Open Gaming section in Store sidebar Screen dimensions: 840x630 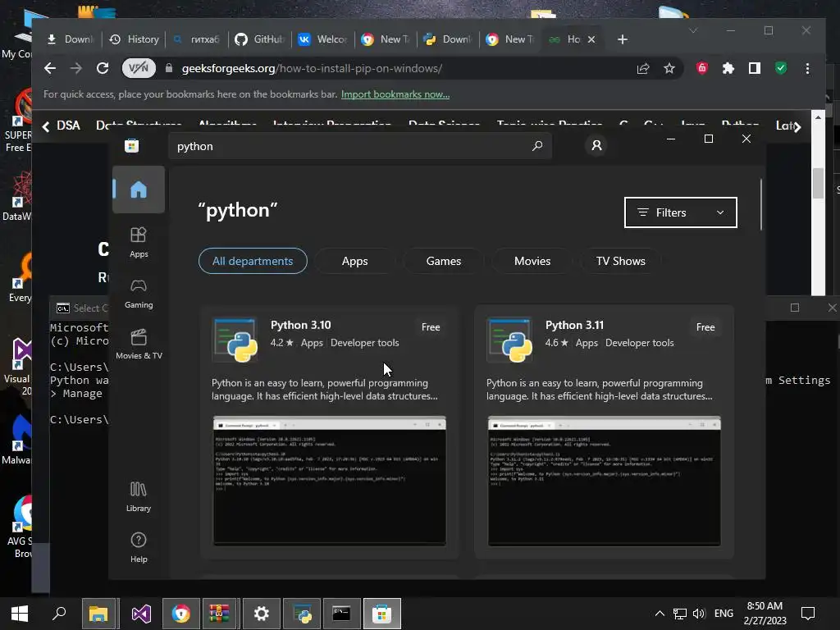click(x=139, y=293)
